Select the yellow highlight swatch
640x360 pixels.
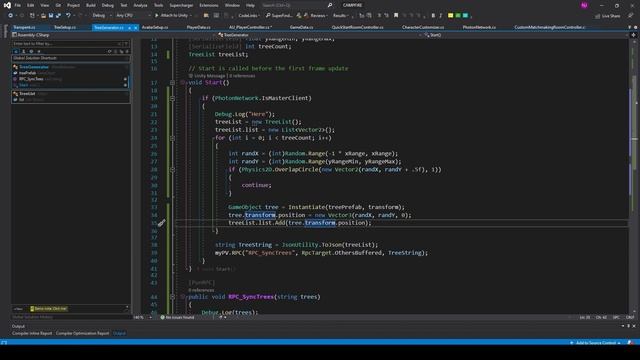click(451, 16)
